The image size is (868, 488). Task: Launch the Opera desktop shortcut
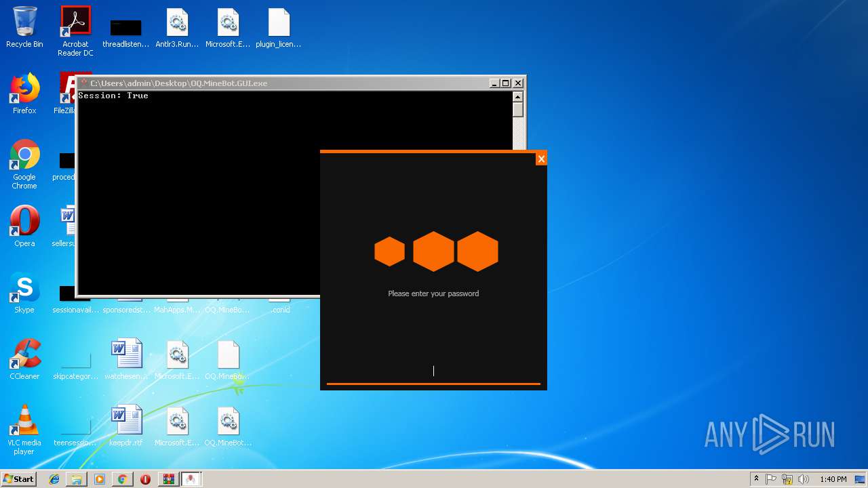pyautogui.click(x=24, y=226)
